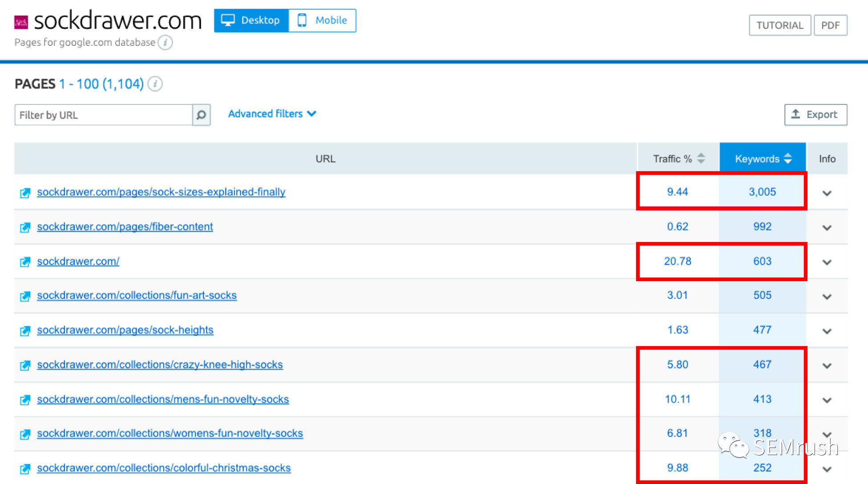The width and height of the screenshot is (868, 484).
Task: Open external link icon for womens-fun-novelty-socks
Action: pos(25,434)
